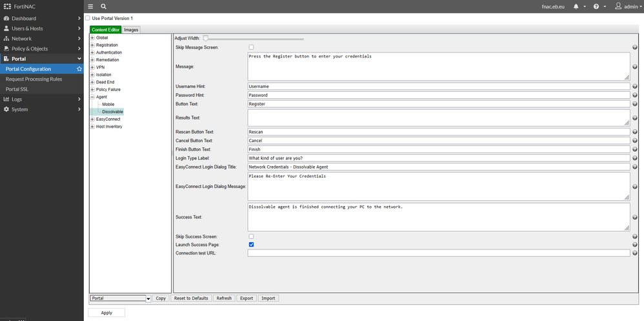Click Reset to Defaults button
This screenshot has width=644, height=321.
point(191,298)
